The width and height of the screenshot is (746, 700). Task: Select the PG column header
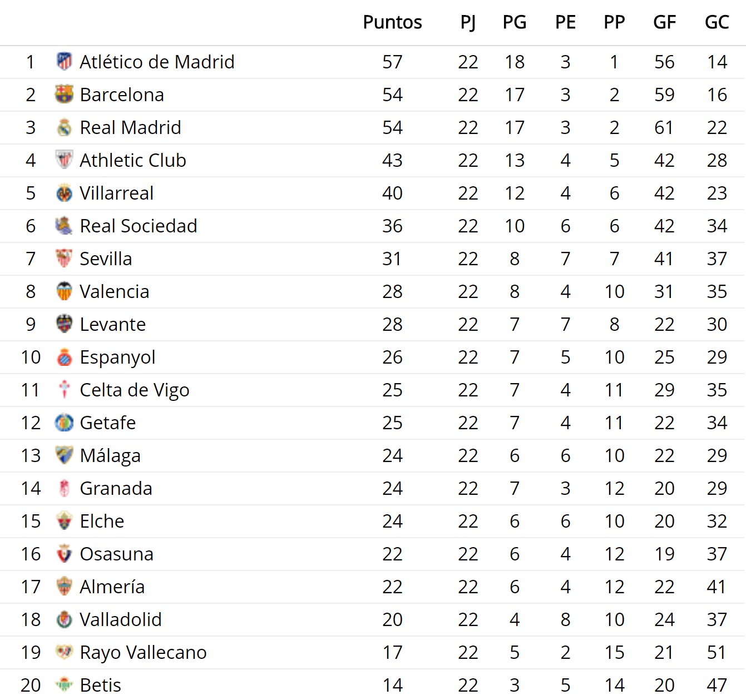[x=515, y=22]
